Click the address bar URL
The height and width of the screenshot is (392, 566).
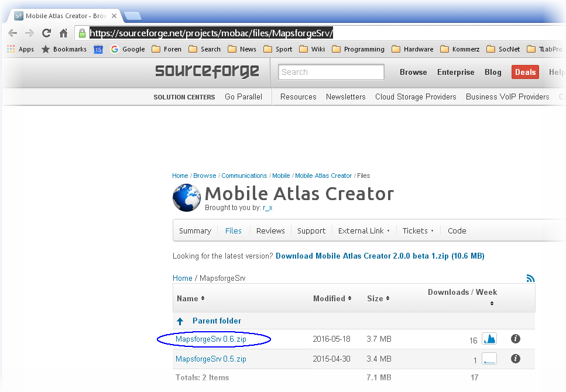tap(211, 33)
